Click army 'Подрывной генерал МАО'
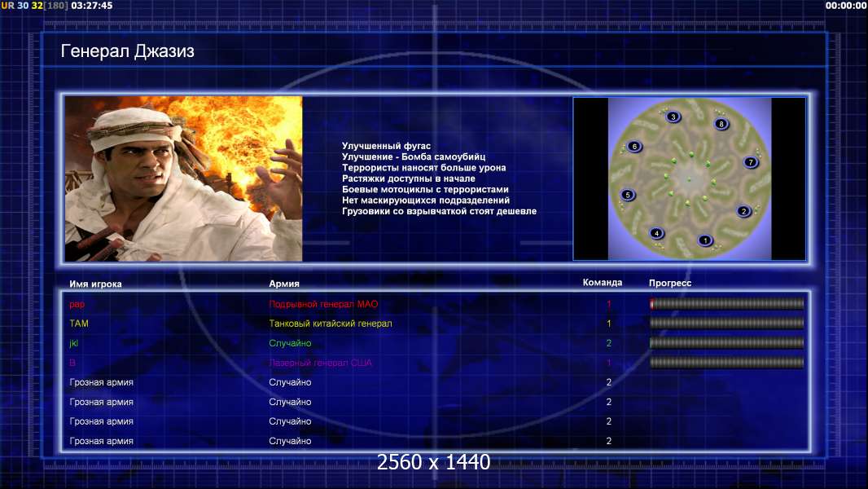 click(x=323, y=304)
